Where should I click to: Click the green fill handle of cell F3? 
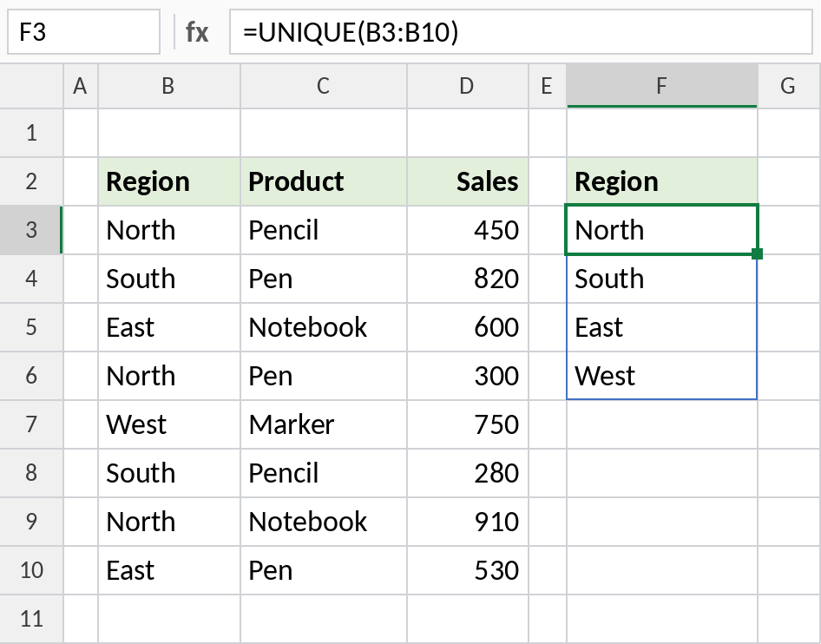[757, 254]
